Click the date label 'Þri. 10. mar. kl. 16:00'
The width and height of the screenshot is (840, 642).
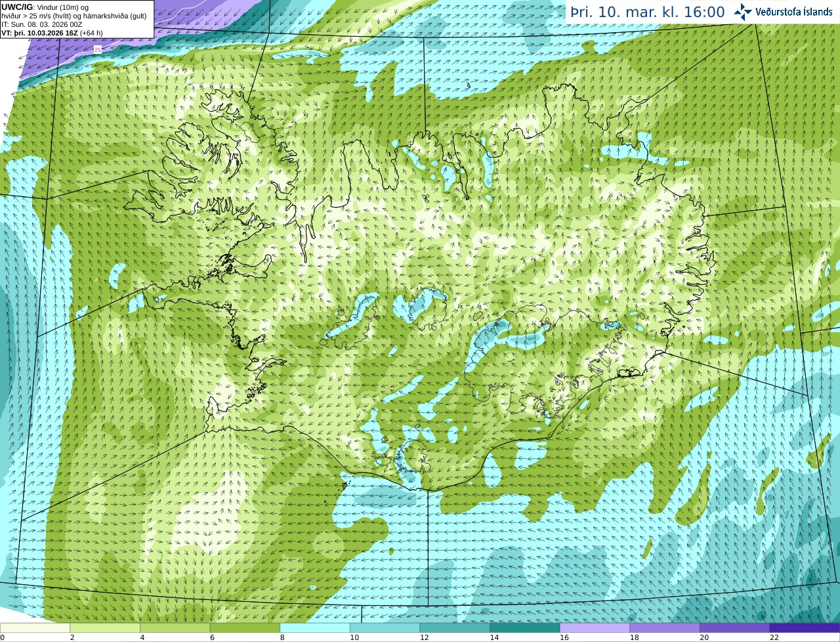coord(648,12)
